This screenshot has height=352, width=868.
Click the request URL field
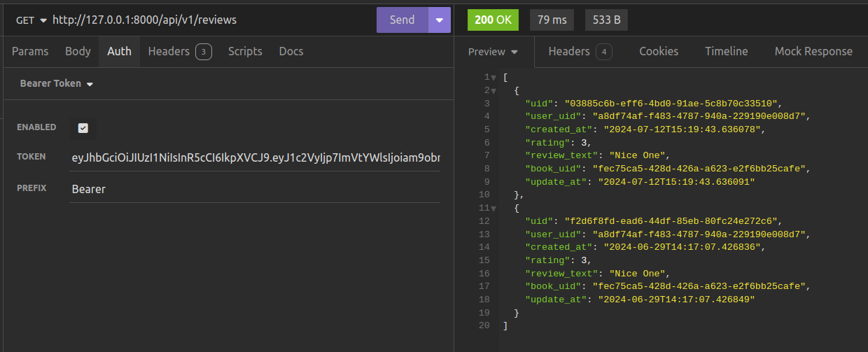tap(210, 20)
